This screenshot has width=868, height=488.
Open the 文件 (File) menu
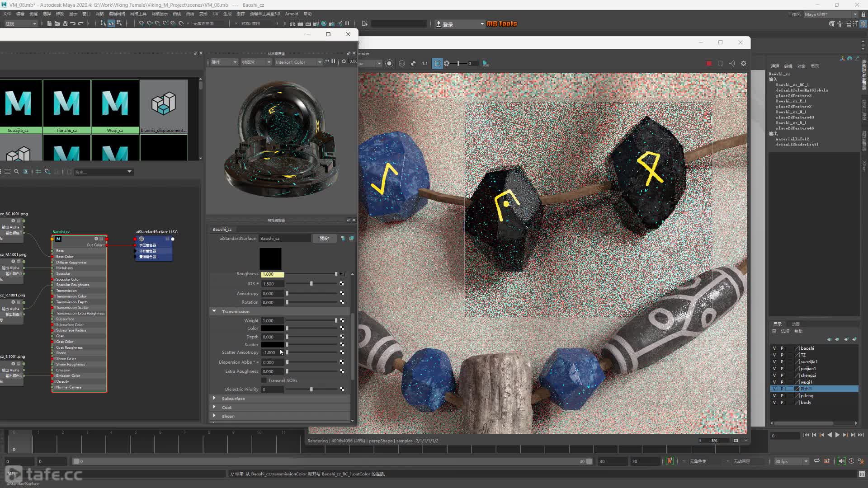pyautogui.click(x=7, y=14)
